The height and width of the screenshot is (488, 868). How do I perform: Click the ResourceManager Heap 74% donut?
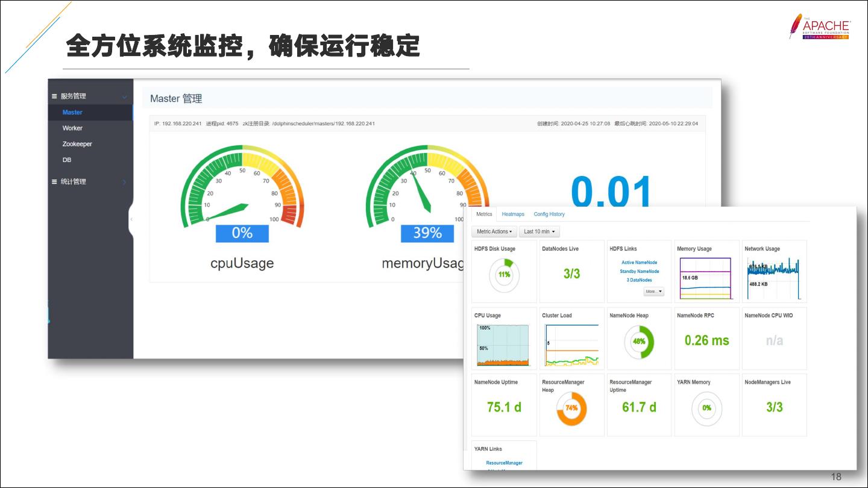pos(571,408)
